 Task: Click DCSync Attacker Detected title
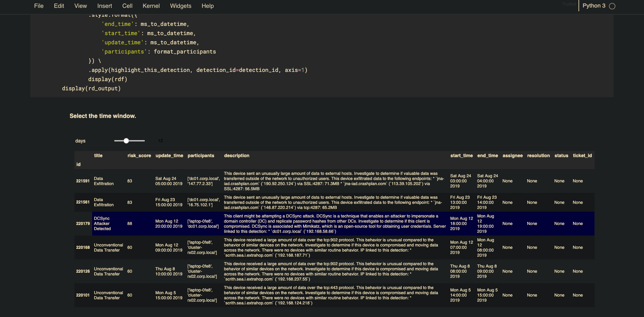tap(102, 224)
